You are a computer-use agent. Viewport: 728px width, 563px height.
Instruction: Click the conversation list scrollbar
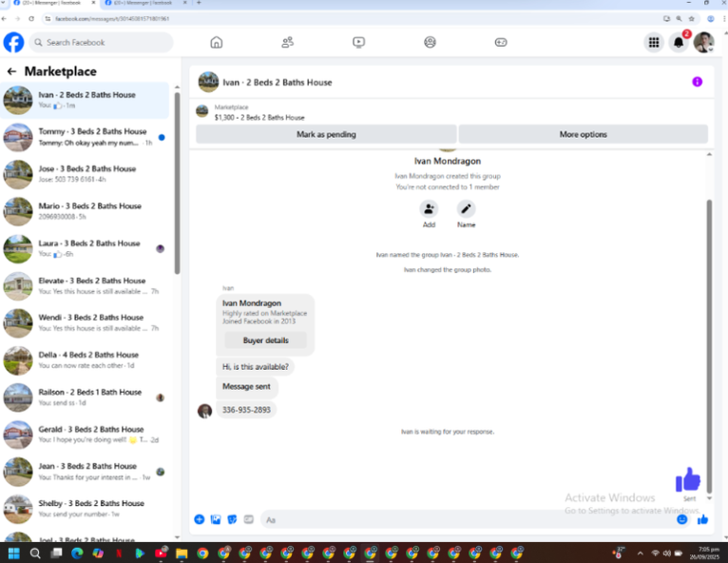point(177,184)
